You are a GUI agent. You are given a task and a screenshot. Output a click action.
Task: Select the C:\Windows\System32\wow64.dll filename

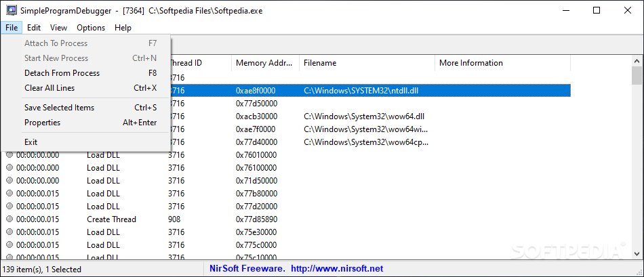(364, 116)
